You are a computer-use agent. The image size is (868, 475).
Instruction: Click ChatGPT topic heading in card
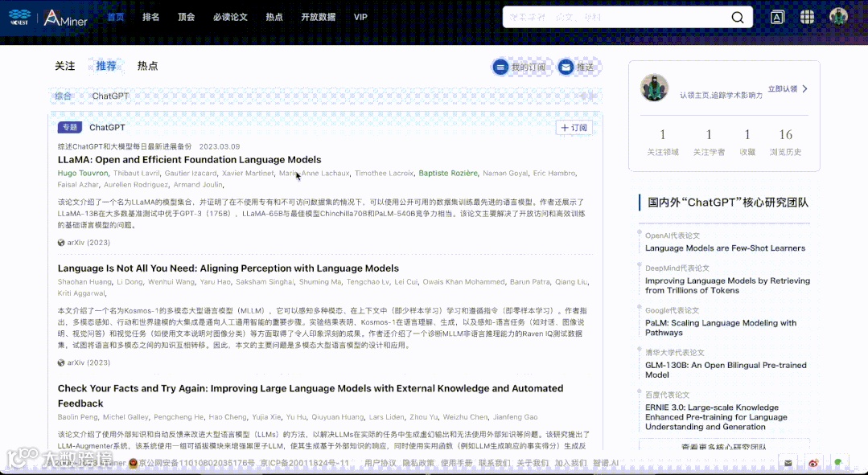(x=107, y=127)
